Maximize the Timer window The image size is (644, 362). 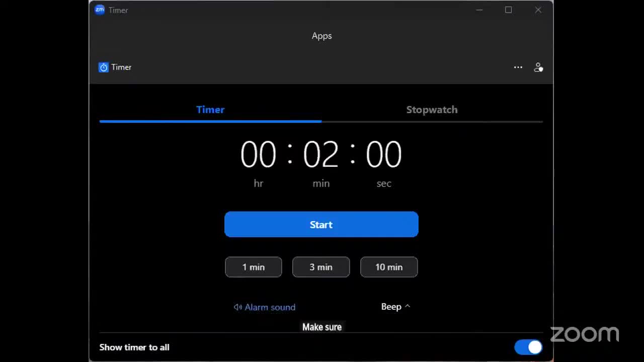coord(509,10)
